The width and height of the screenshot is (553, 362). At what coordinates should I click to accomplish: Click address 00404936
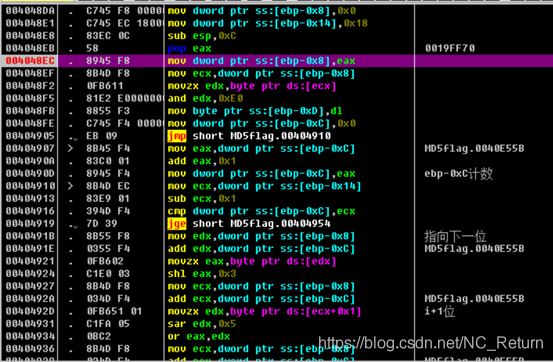[30, 349]
